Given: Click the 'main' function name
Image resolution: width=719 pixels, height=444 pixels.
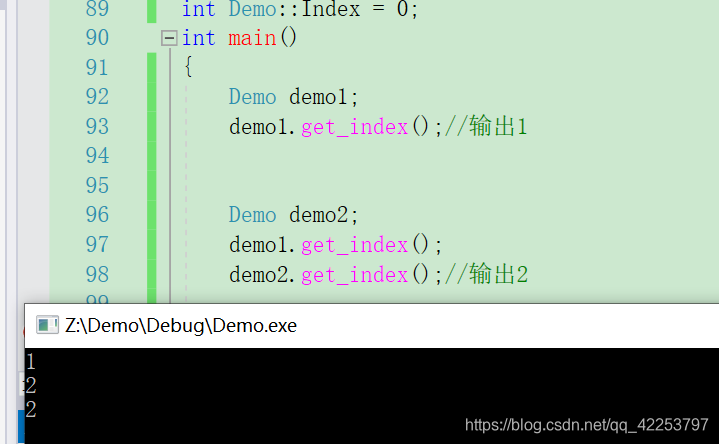Looking at the screenshot, I should 253,38.
